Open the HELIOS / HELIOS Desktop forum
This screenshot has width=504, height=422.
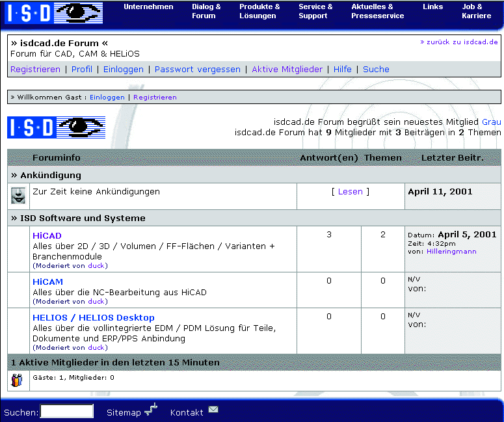click(x=94, y=318)
